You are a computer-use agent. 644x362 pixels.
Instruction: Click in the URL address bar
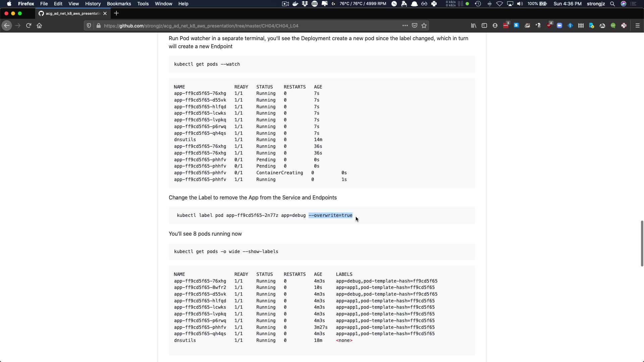(x=235, y=25)
